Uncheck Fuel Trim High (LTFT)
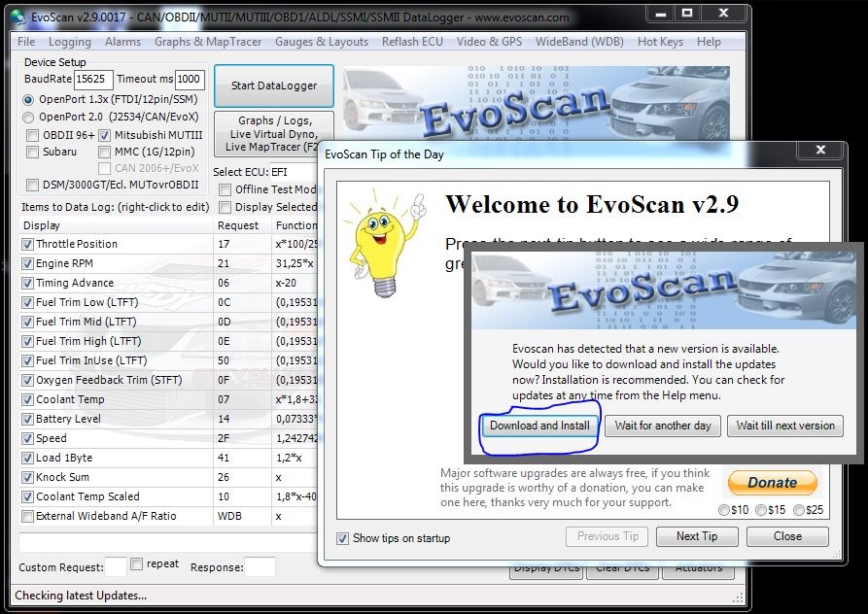 click(27, 341)
